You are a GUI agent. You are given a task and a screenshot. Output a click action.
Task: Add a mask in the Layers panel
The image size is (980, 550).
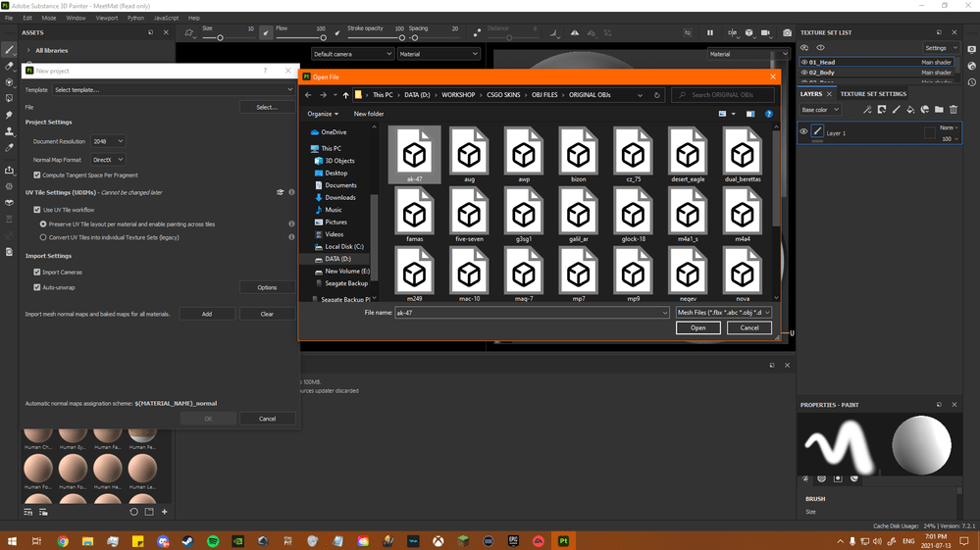882,110
